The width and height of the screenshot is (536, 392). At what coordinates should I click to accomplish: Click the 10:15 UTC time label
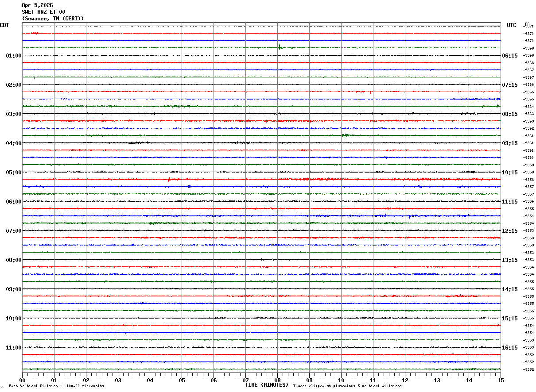point(510,173)
